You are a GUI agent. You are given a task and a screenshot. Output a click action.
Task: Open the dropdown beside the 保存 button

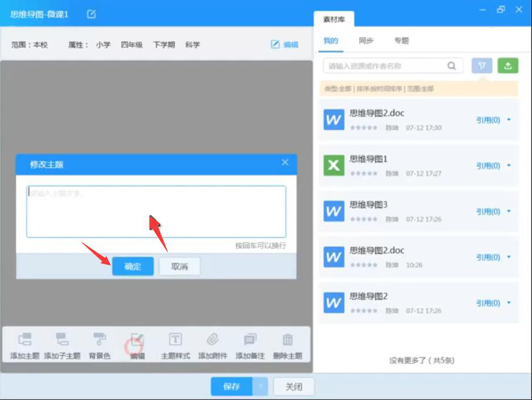pyautogui.click(x=261, y=386)
